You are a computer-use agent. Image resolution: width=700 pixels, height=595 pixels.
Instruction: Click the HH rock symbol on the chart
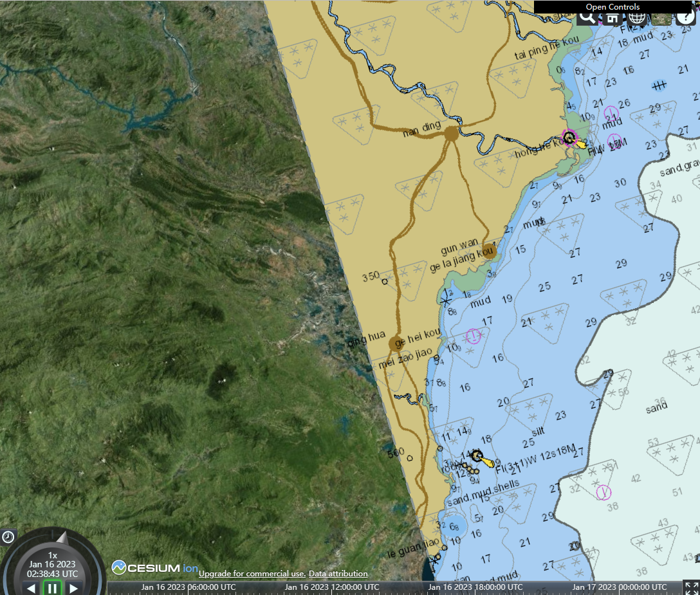658,86
